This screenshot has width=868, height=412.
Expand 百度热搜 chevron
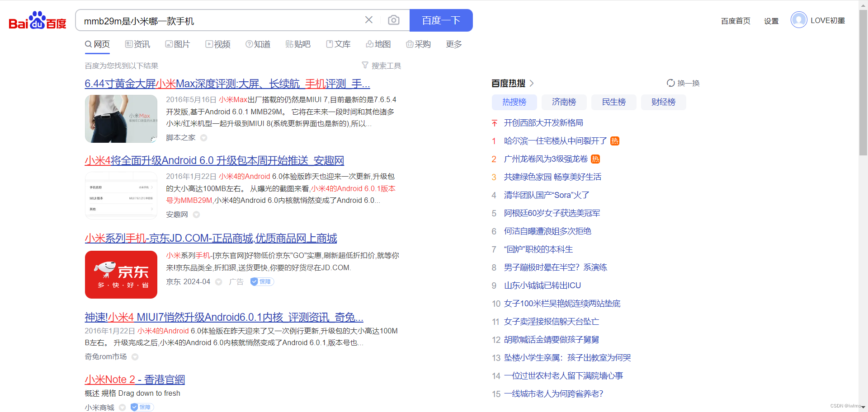(532, 83)
